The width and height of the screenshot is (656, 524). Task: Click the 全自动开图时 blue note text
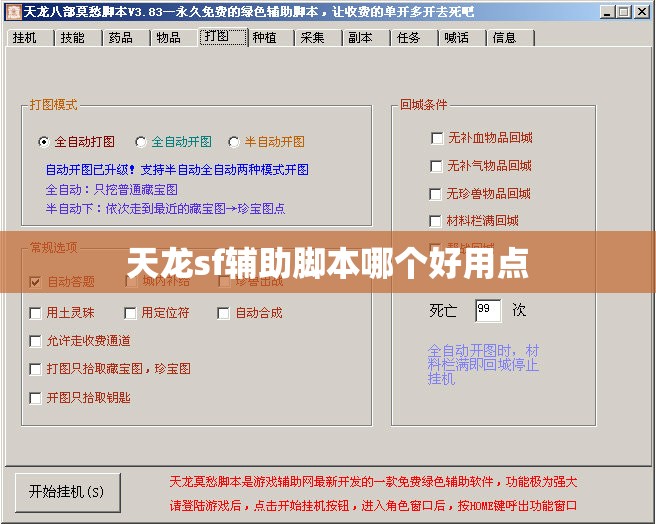pyautogui.click(x=483, y=365)
